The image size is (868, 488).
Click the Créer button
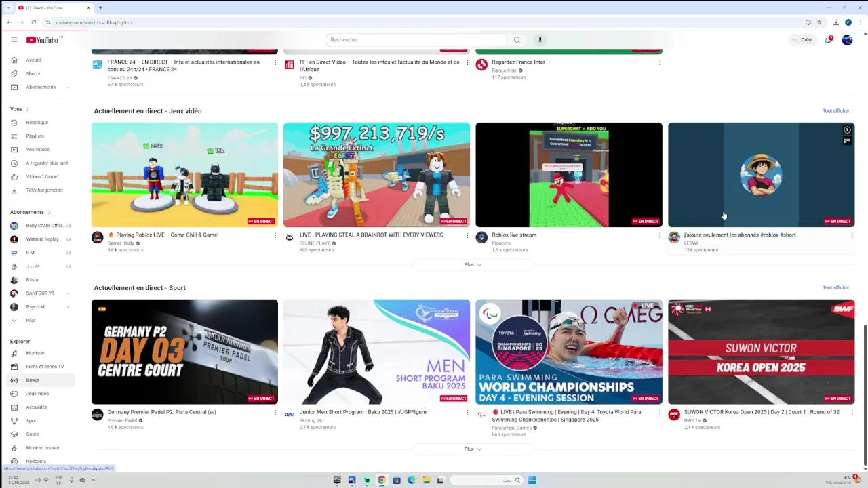(x=802, y=40)
